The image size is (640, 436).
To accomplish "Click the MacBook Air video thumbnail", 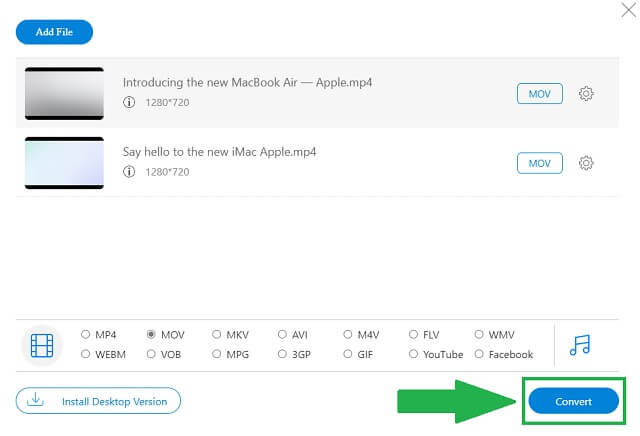I will pos(64,93).
